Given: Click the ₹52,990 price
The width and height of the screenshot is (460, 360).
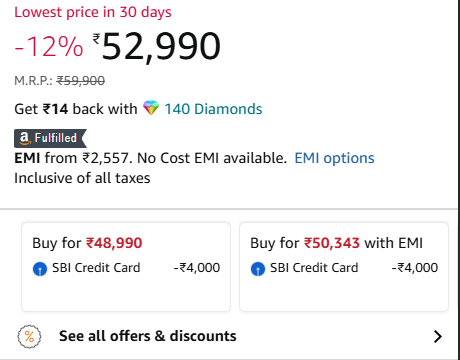Looking at the screenshot, I should (157, 46).
